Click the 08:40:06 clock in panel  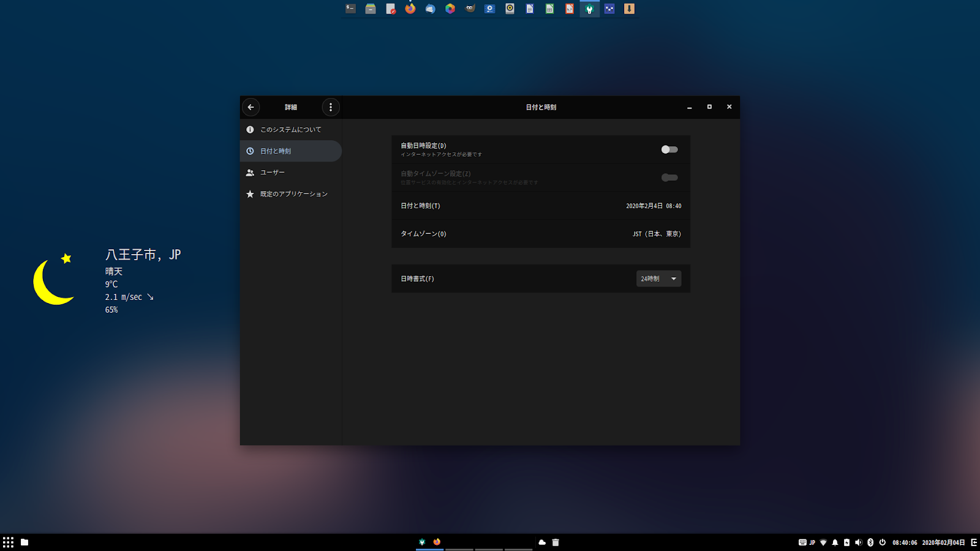(905, 542)
